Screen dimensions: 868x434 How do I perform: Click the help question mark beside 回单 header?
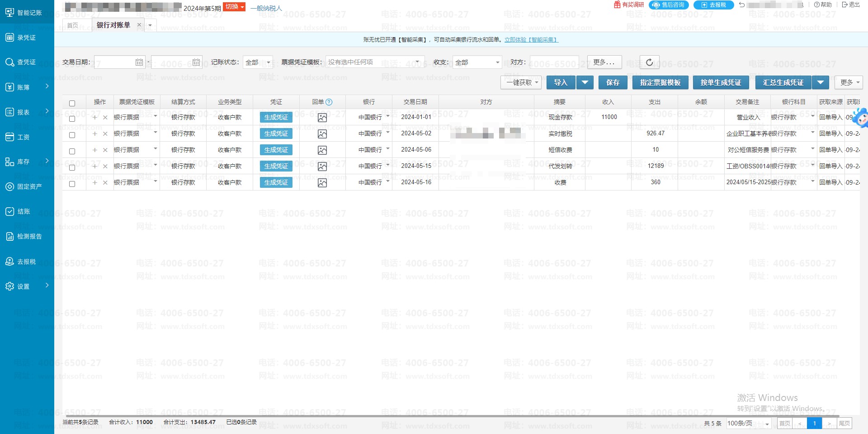coord(329,102)
